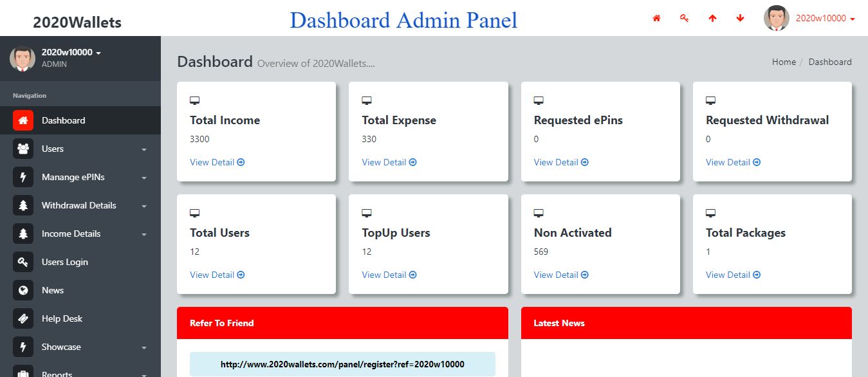Click the Refer To Friend panel header
Image resolution: width=868 pixels, height=377 pixels.
coord(342,323)
